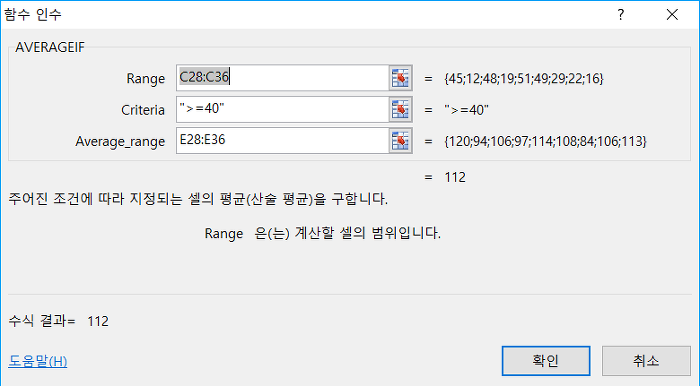Screen dimensions: 700x386
Task: Click the function description starting 주어진 조건에 따라
Action: tap(198, 199)
